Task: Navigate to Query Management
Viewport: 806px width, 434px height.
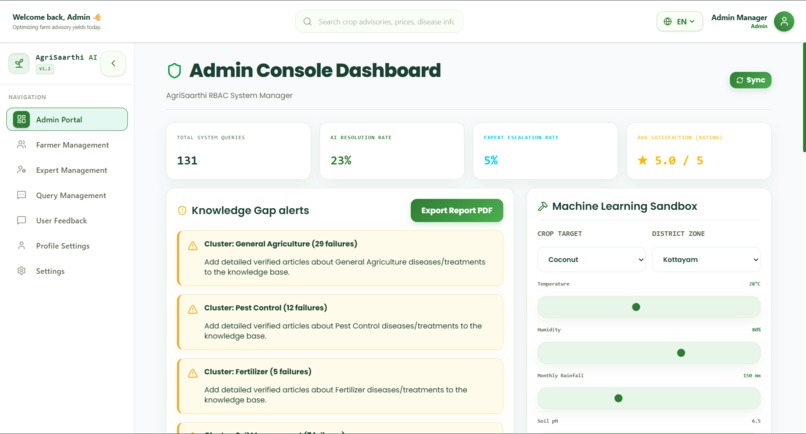Action: [67, 195]
